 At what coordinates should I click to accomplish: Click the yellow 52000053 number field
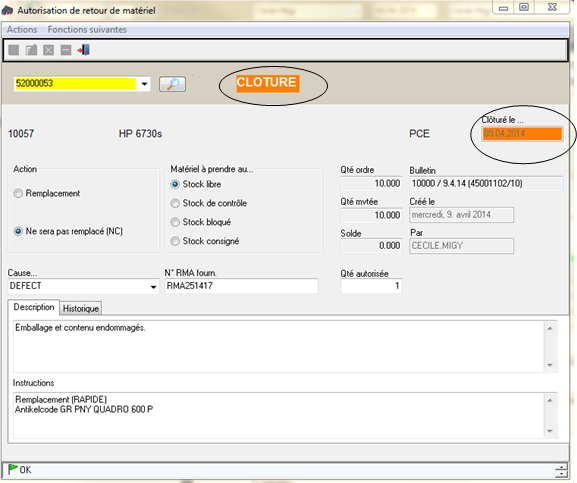pos(75,84)
